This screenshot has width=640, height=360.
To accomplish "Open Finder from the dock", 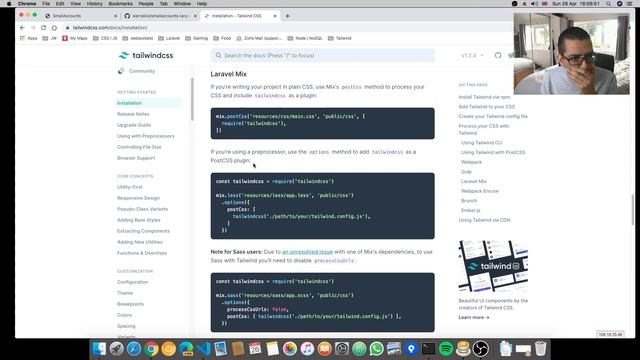I will point(99,349).
